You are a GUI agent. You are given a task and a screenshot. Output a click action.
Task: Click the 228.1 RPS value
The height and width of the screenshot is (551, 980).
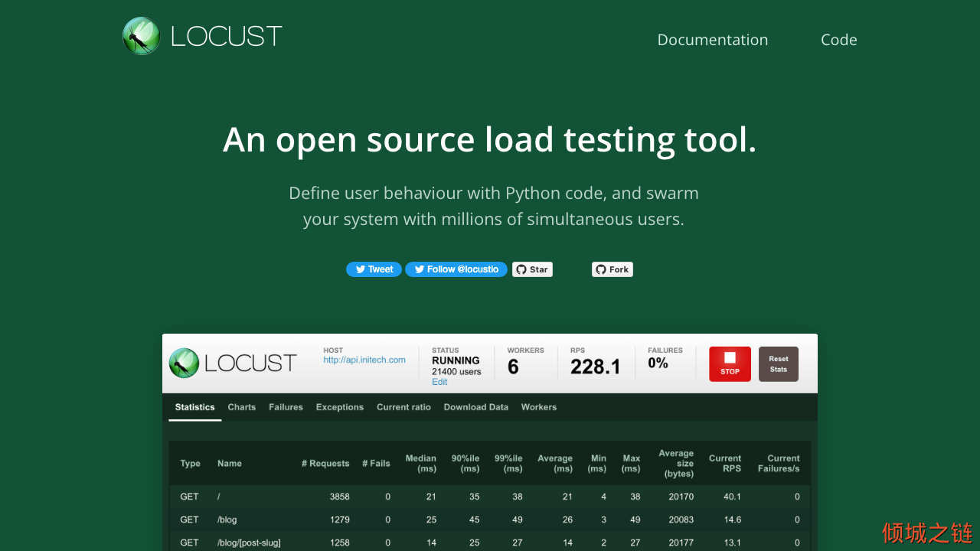click(x=596, y=367)
